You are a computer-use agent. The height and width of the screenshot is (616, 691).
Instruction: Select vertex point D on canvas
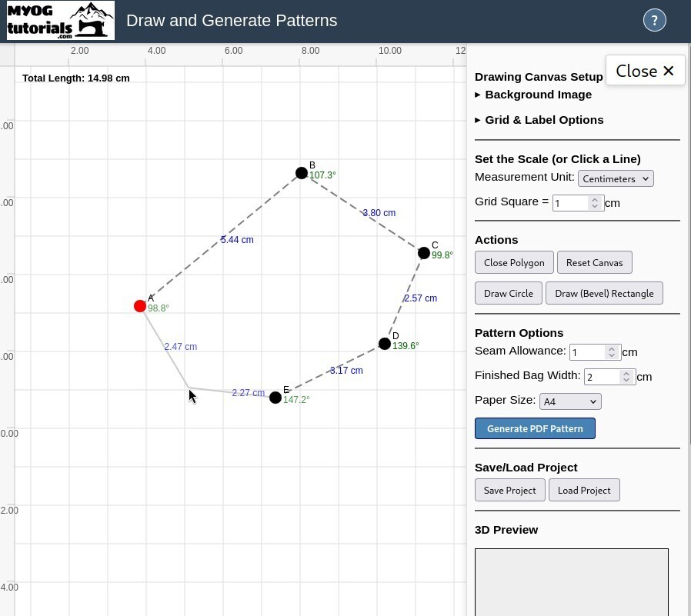(385, 344)
